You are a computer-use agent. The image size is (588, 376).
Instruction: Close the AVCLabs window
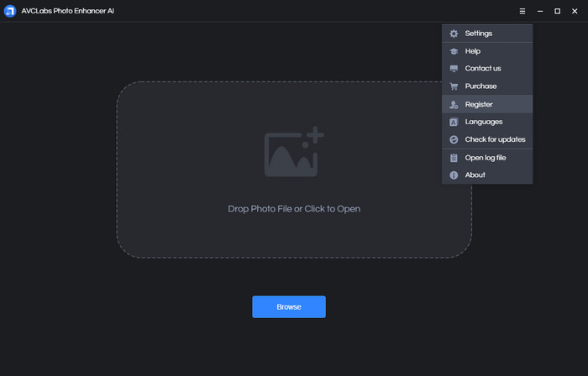pyautogui.click(x=575, y=11)
